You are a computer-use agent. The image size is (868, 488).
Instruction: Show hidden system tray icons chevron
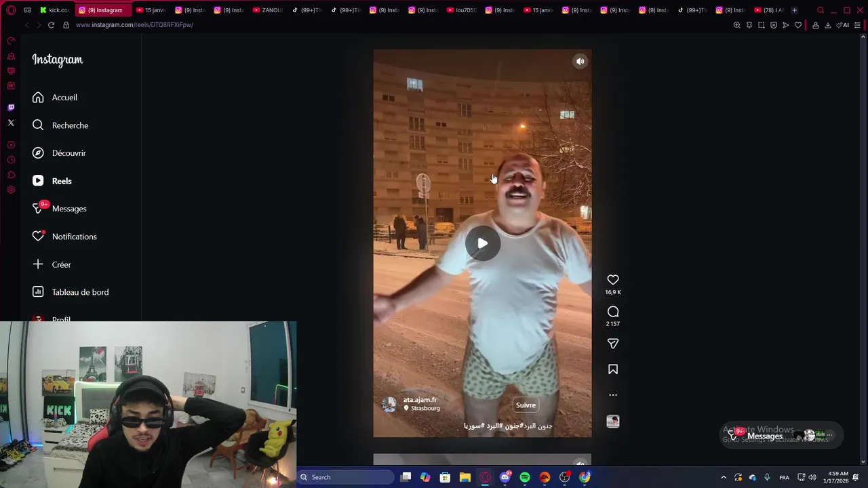coord(724,477)
